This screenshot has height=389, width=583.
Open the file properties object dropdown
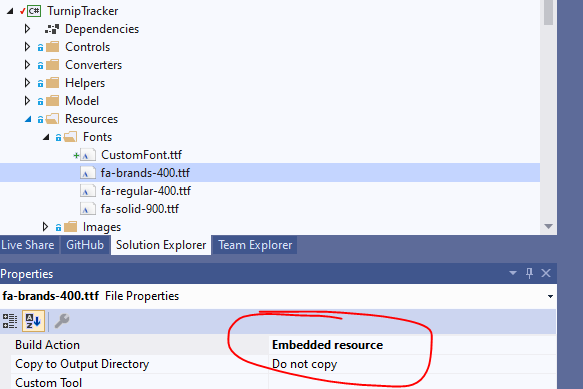click(550, 296)
